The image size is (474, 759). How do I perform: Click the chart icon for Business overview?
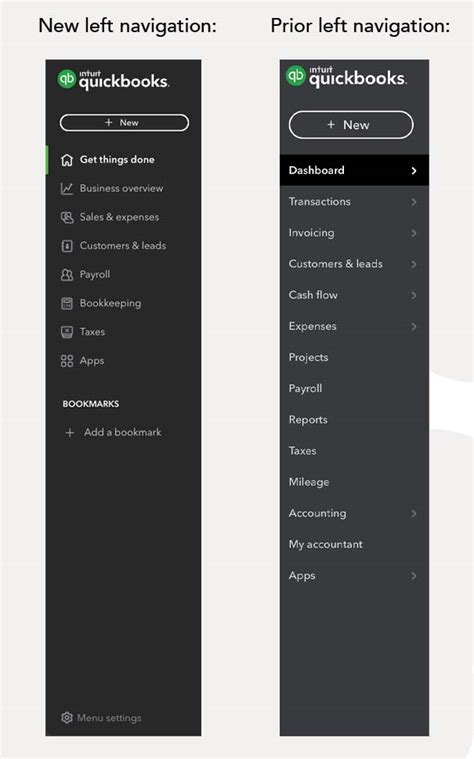(67, 188)
